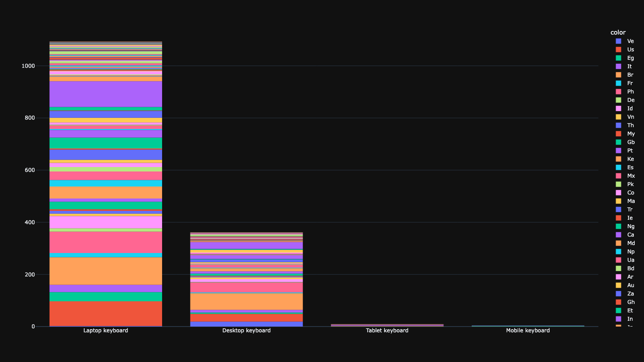Click the pink Co legend color swatch
This screenshot has width=644, height=362.
[618, 193]
